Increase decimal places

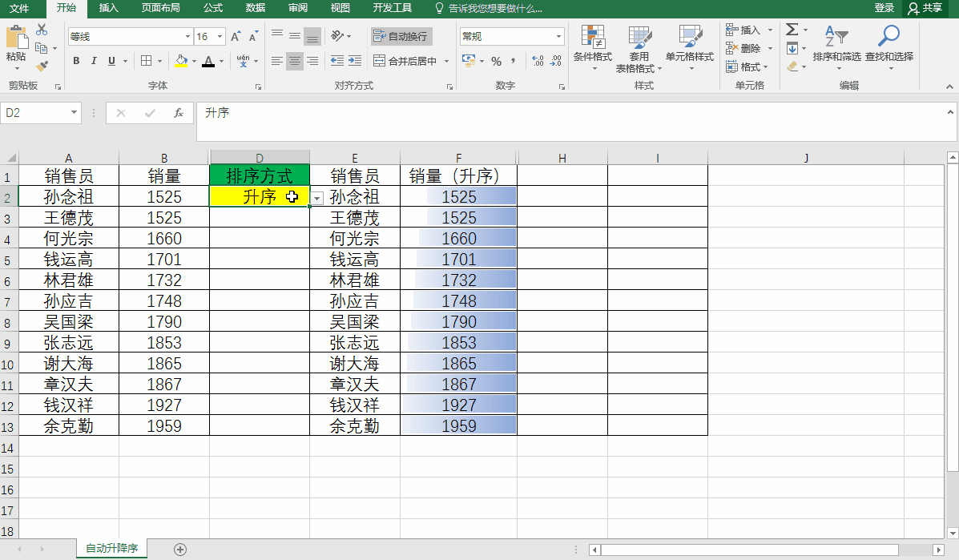[x=538, y=61]
